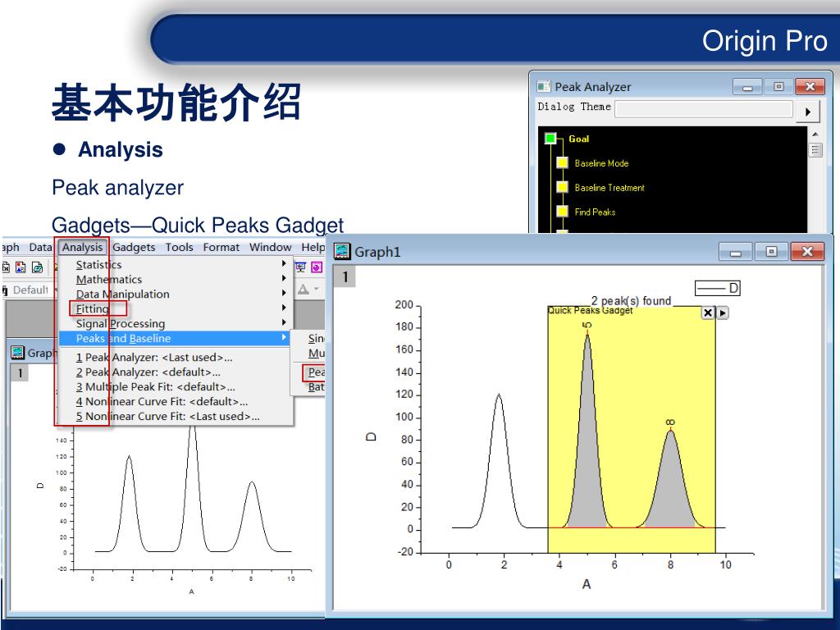
Task: Click the slide-show presentation toolbar icon
Action: 300,267
